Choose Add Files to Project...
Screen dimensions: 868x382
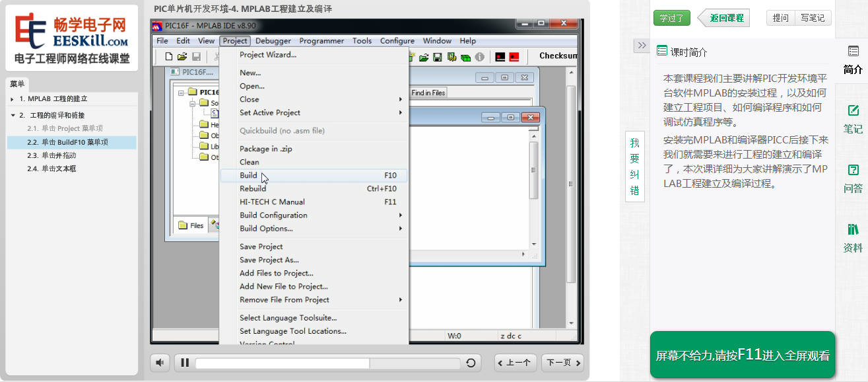314,273
